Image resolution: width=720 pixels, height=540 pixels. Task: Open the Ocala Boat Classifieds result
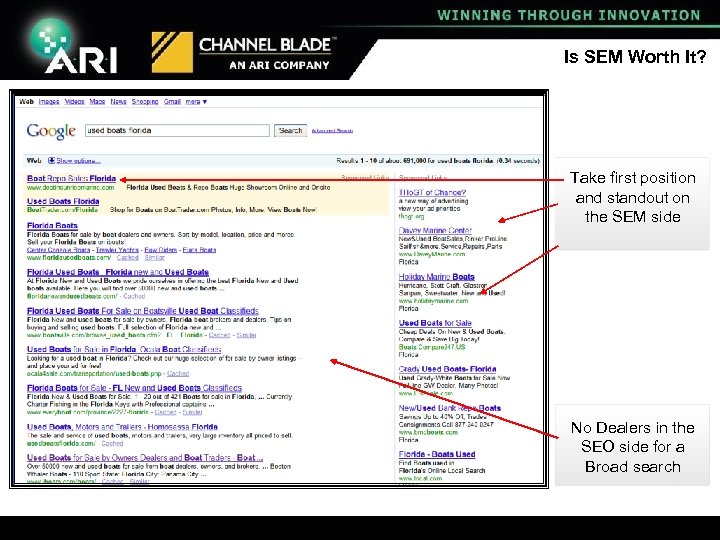(124, 349)
